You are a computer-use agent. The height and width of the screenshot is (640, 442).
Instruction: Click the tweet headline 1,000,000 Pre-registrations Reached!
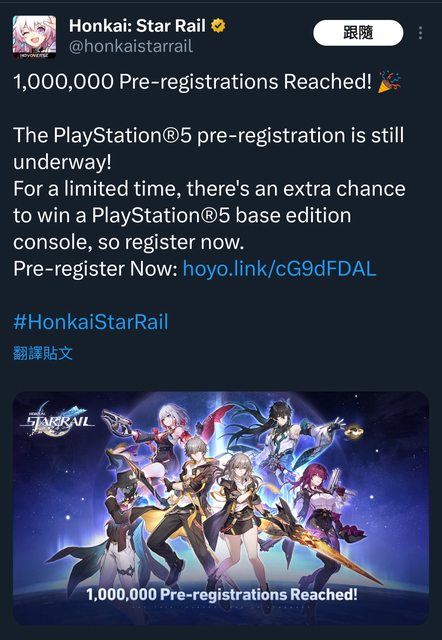tap(193, 82)
